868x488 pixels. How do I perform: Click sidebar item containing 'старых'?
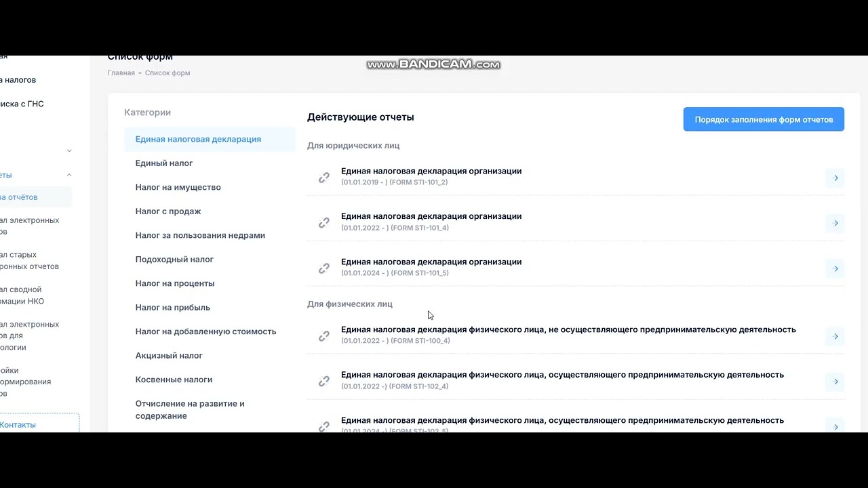click(30, 260)
